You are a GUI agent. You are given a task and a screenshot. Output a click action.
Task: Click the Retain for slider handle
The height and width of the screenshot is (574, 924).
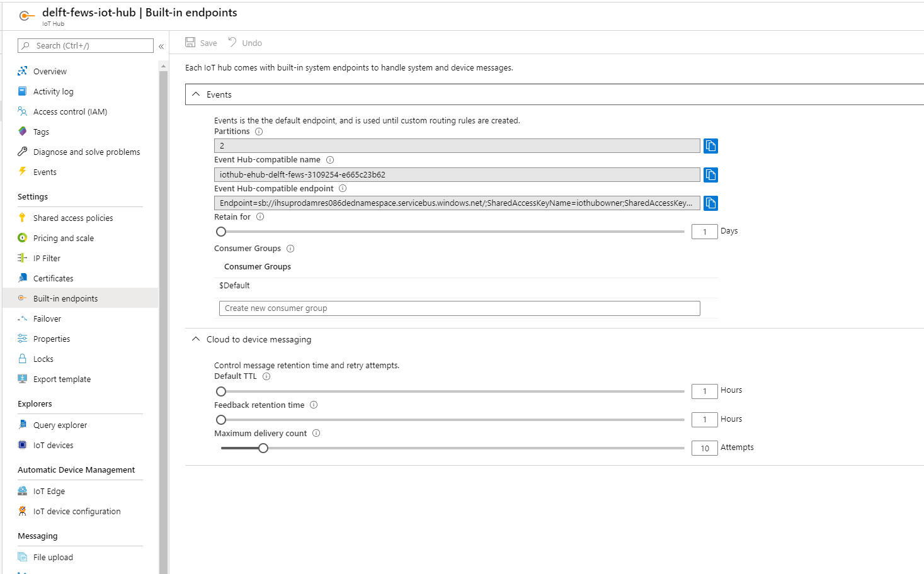click(x=221, y=232)
